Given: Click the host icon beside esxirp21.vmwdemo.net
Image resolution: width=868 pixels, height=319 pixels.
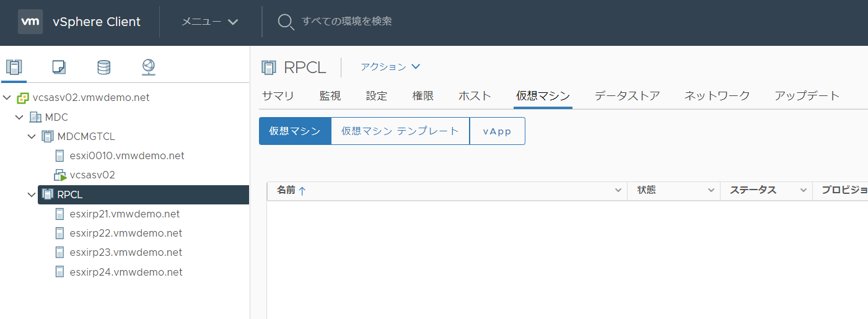Looking at the screenshot, I should tap(60, 214).
